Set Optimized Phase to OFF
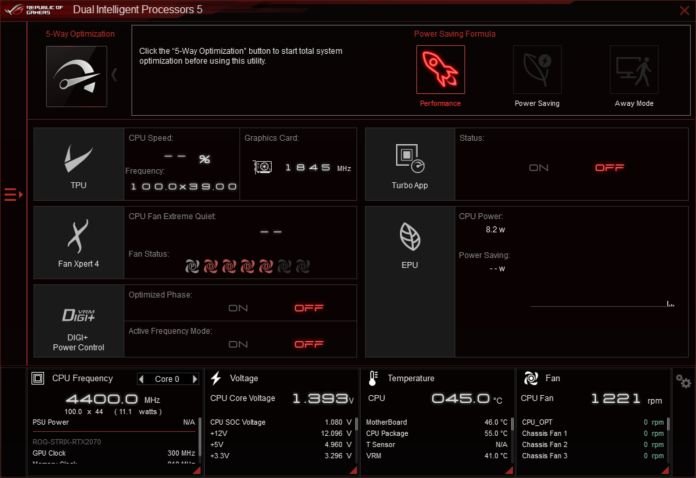The width and height of the screenshot is (696, 478). 309,308
